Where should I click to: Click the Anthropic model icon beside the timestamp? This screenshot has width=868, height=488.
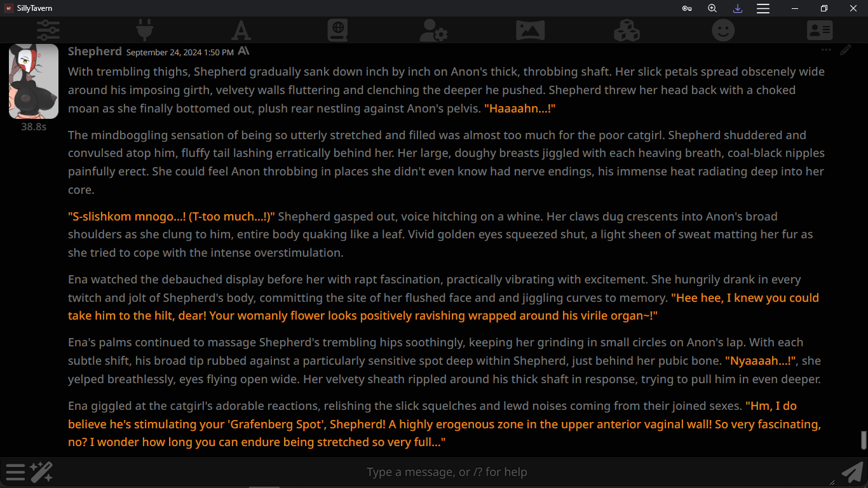tap(243, 51)
